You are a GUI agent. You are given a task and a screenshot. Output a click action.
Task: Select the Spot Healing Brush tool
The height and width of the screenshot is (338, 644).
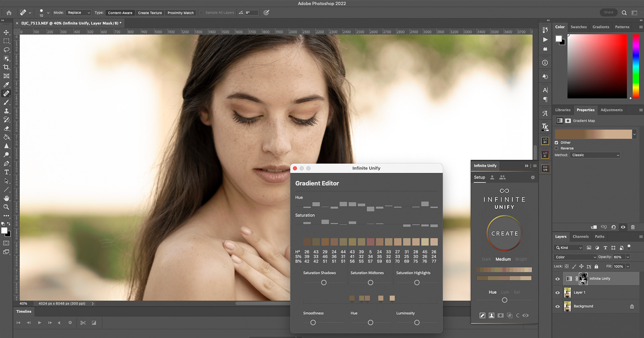tap(6, 93)
